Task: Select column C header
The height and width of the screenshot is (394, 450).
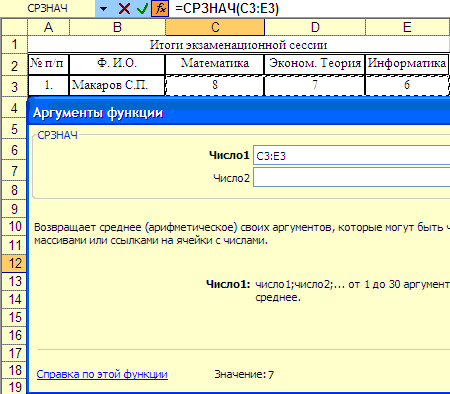Action: tap(215, 27)
